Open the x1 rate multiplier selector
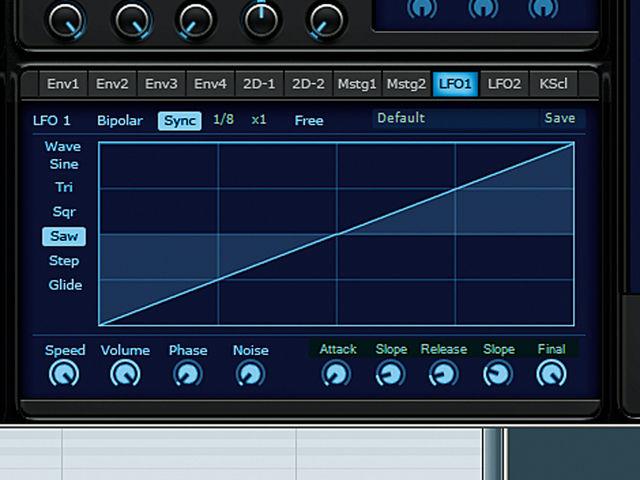Image resolution: width=640 pixels, height=480 pixels. (259, 120)
